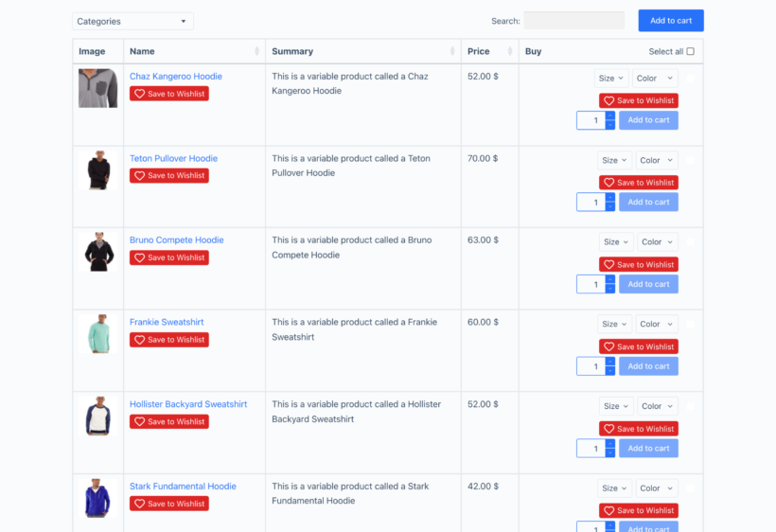Image resolution: width=776 pixels, height=532 pixels.
Task: Click Frankie Sweatshirt product thumbnail
Action: tap(98, 334)
